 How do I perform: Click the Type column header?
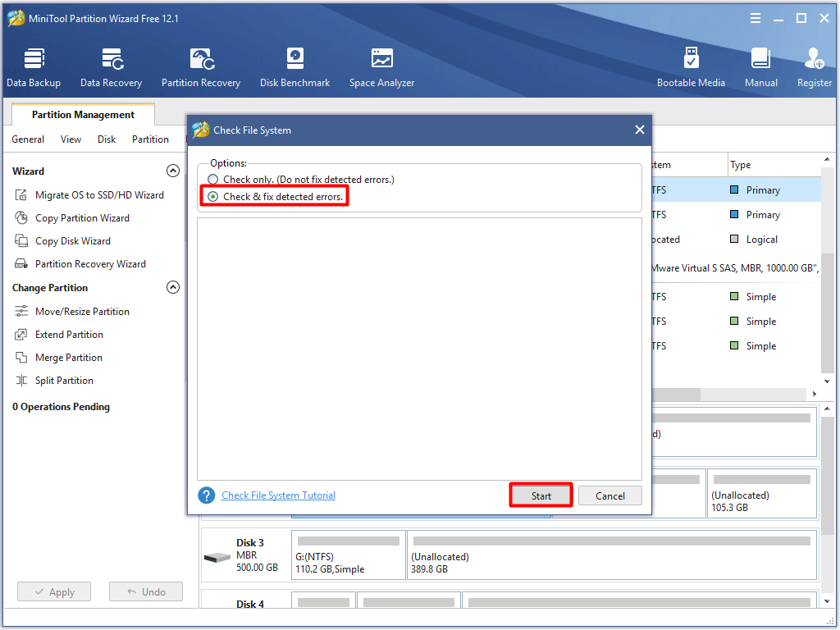(774, 165)
